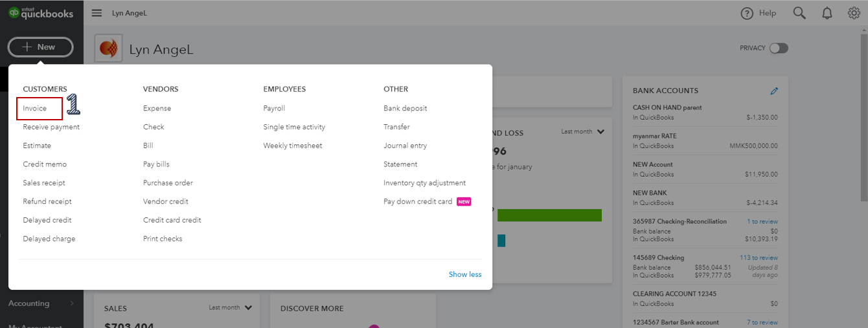Select Bank deposit under Other

tap(405, 108)
